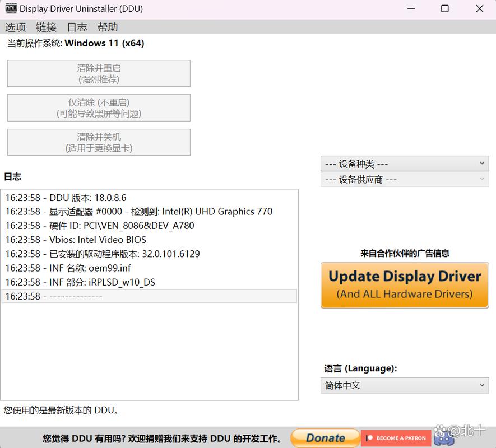Image resolution: width=496 pixels, height=448 pixels.
Task: Open the 日志 menu
Action: [77, 27]
